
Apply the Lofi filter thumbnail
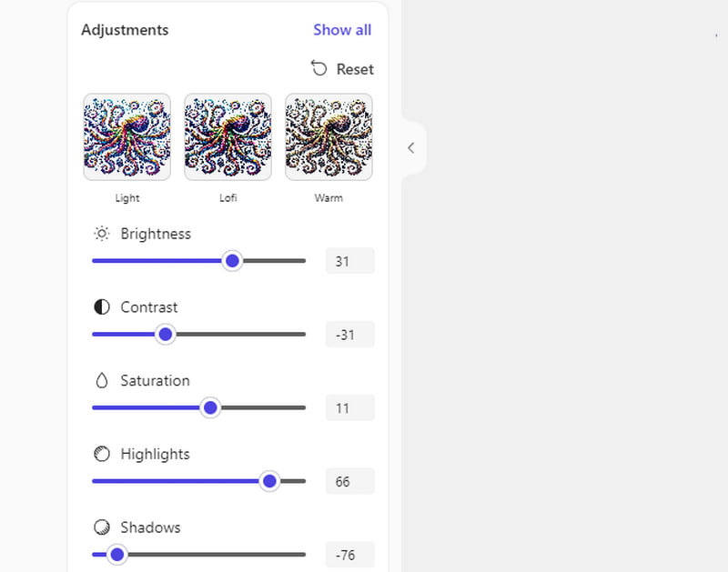click(x=227, y=136)
